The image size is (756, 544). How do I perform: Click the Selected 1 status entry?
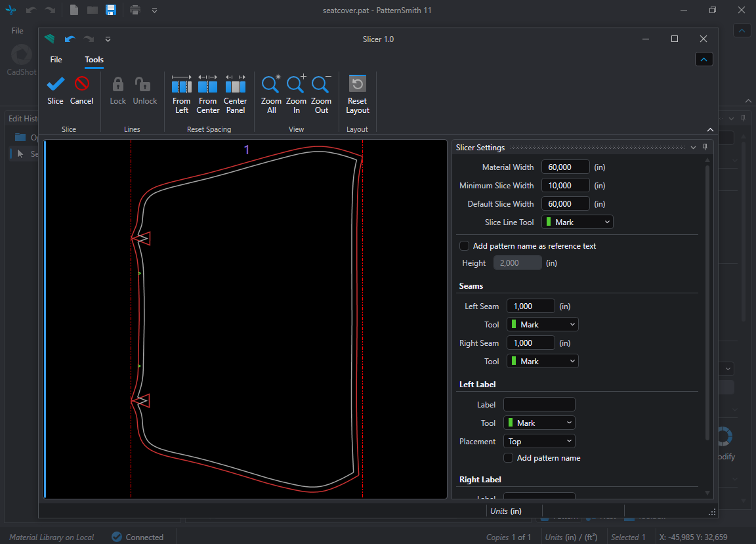[628, 537]
